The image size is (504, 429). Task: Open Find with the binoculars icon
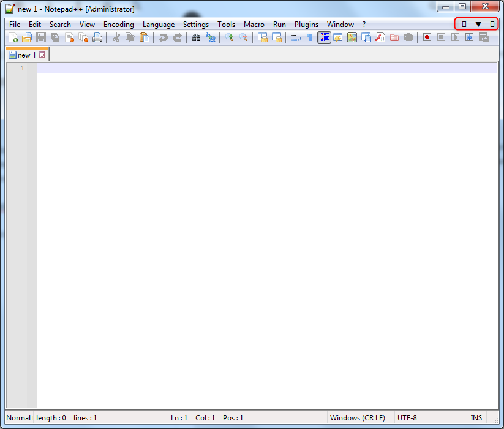tap(196, 37)
